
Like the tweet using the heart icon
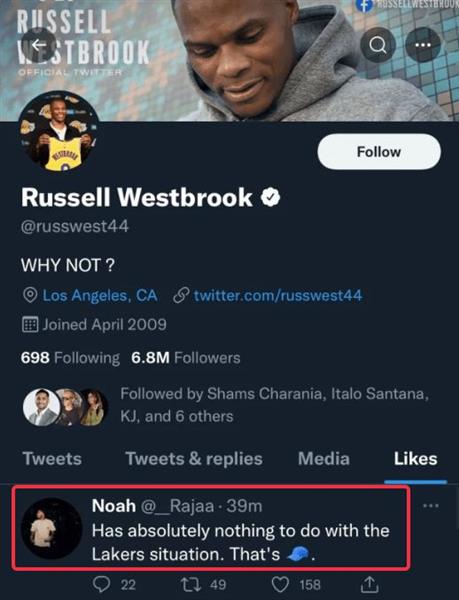(280, 585)
